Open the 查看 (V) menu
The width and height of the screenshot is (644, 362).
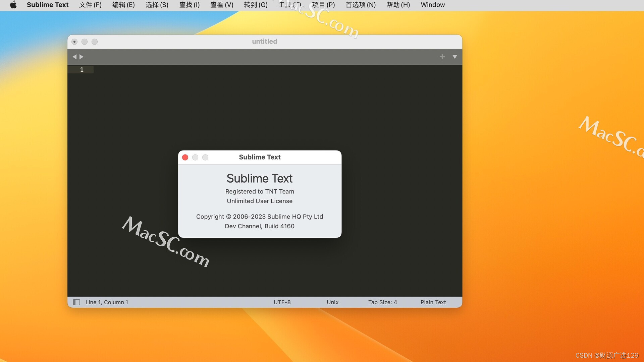click(x=222, y=5)
